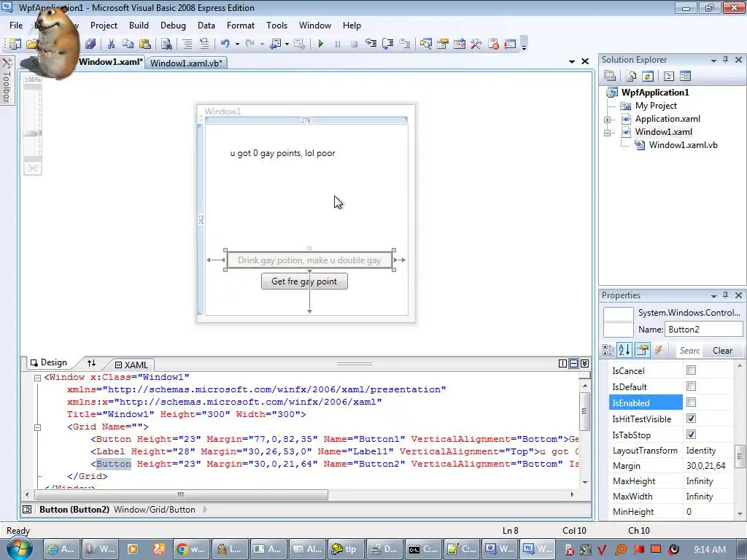Select the Get fre gay point button
Image resolution: width=747 pixels, height=560 pixels.
click(x=304, y=281)
